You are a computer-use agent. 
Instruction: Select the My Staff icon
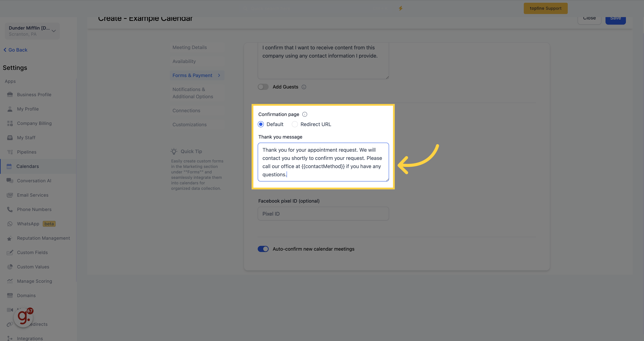pyautogui.click(x=10, y=138)
